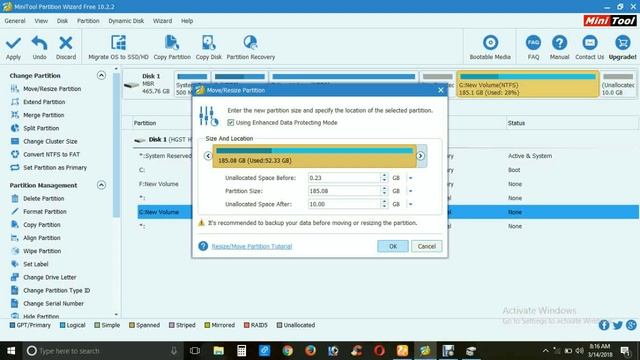Click the Contact Us icon
The image size is (640, 360).
pyautogui.click(x=589, y=43)
